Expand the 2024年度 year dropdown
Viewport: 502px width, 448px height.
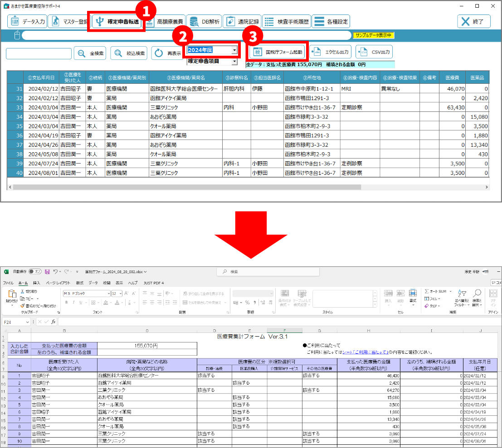pyautogui.click(x=234, y=50)
